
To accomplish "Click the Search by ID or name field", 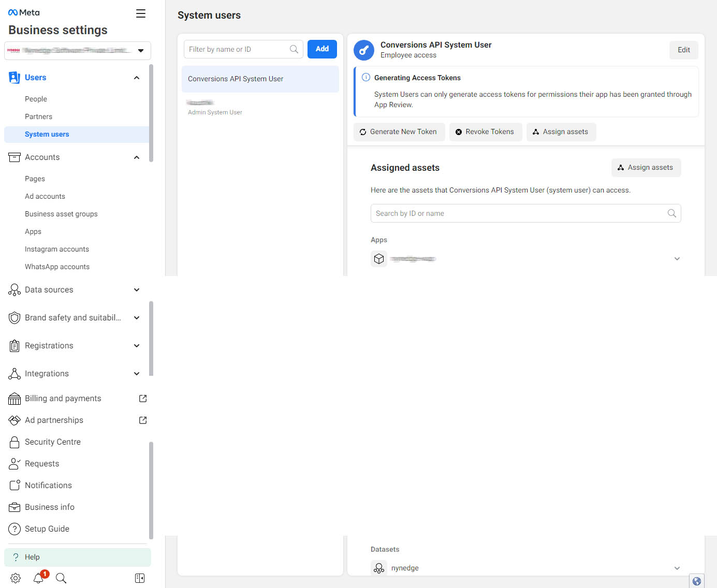I will (x=526, y=213).
